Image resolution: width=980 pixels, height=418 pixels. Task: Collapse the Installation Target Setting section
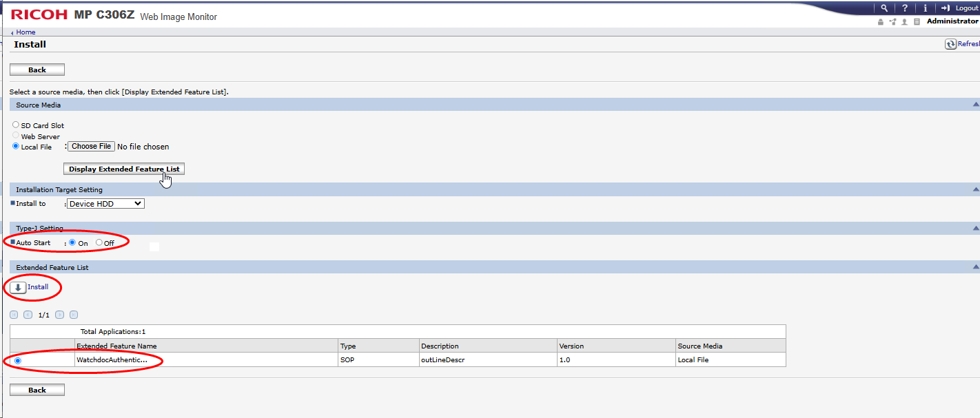975,189
